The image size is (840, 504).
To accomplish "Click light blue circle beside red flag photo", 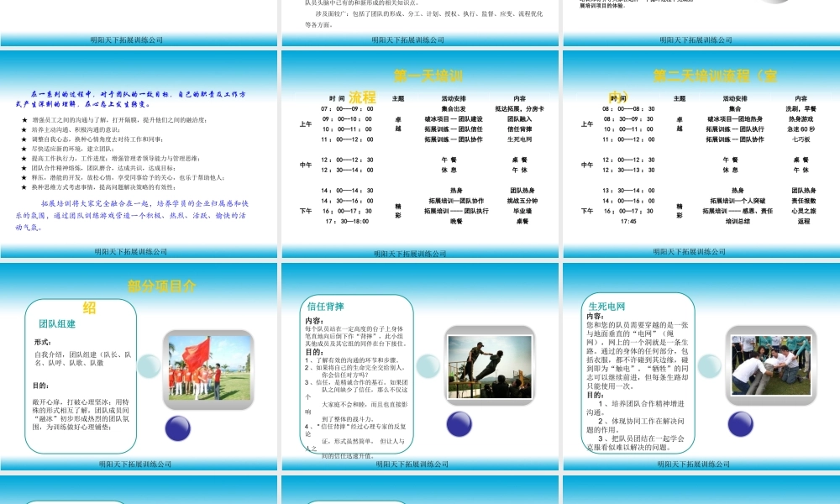I will pos(149,366).
